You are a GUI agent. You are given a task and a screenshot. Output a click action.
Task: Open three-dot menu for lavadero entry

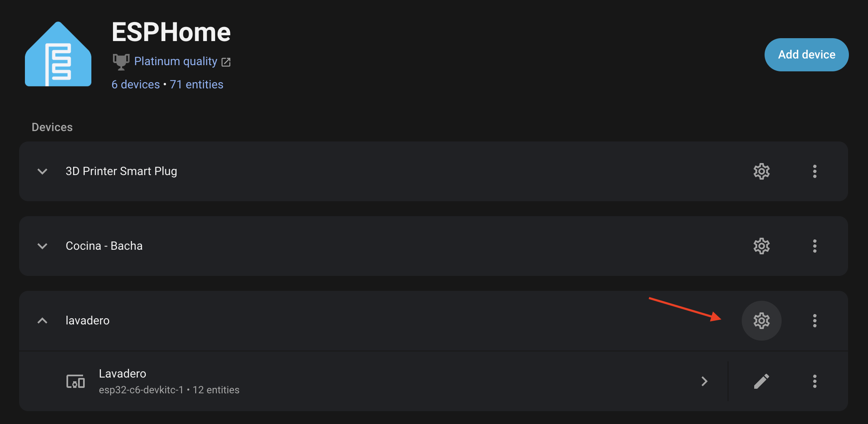[814, 321]
